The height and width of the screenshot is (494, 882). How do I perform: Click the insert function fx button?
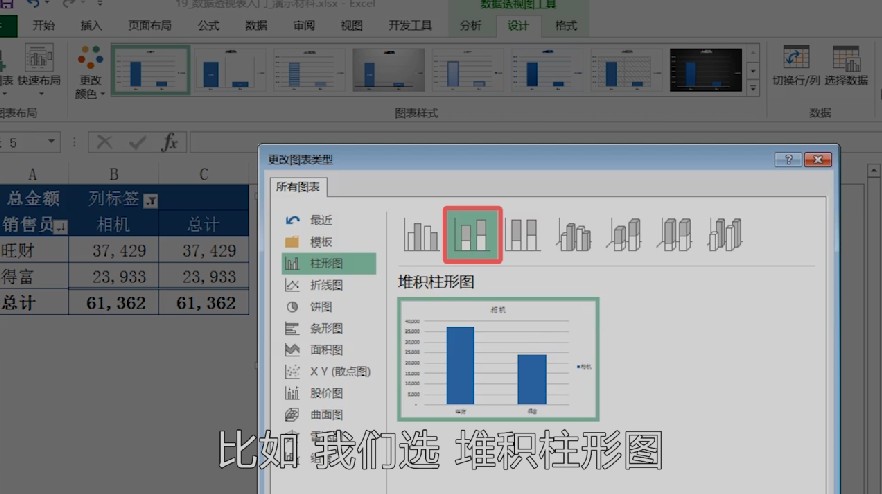point(170,143)
